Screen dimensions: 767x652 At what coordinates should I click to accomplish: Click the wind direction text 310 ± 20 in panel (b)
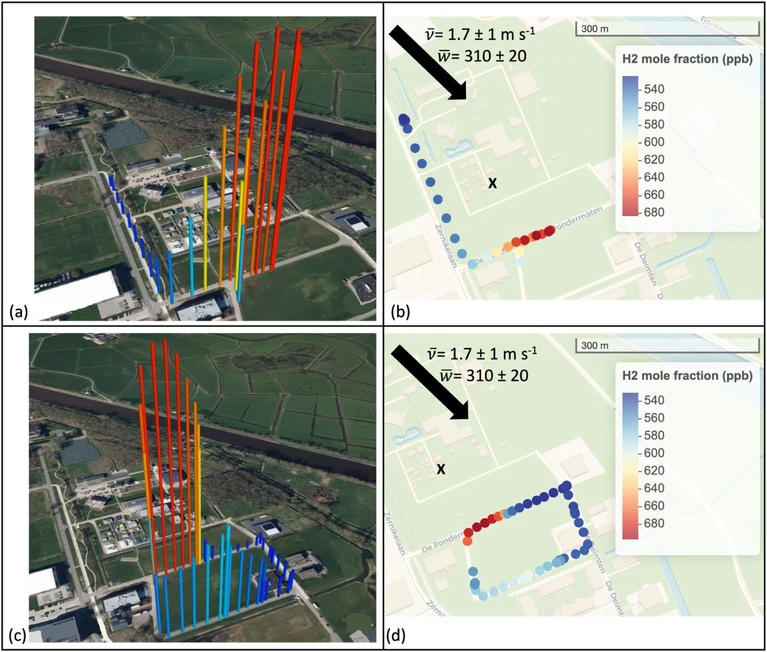point(482,56)
